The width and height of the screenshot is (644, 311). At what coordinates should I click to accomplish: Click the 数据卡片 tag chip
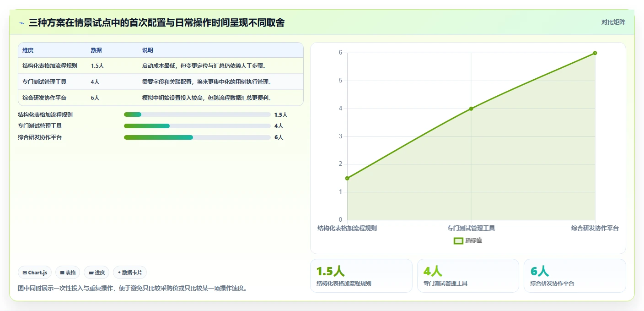click(x=130, y=273)
